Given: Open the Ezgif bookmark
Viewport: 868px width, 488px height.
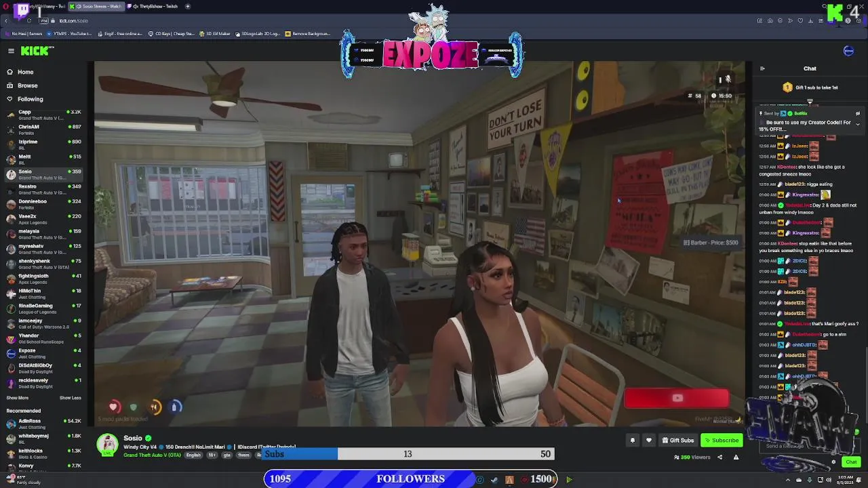Looking at the screenshot, I should 121,33.
